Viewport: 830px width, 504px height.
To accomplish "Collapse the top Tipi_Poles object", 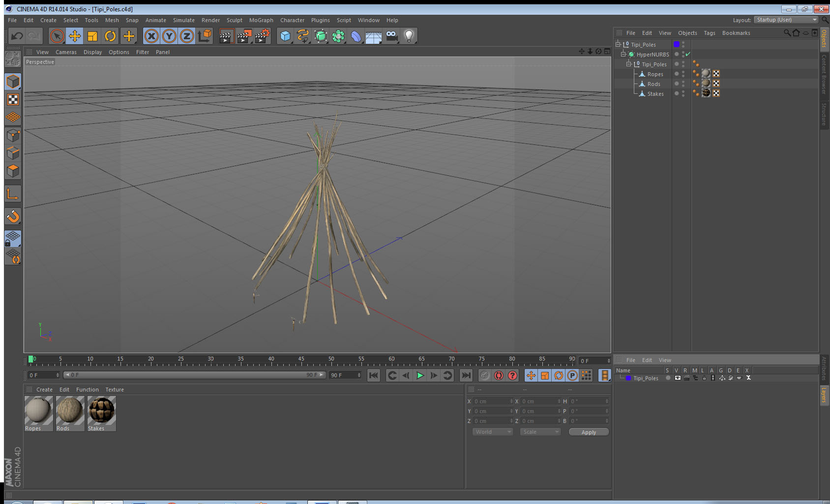I will pyautogui.click(x=618, y=44).
